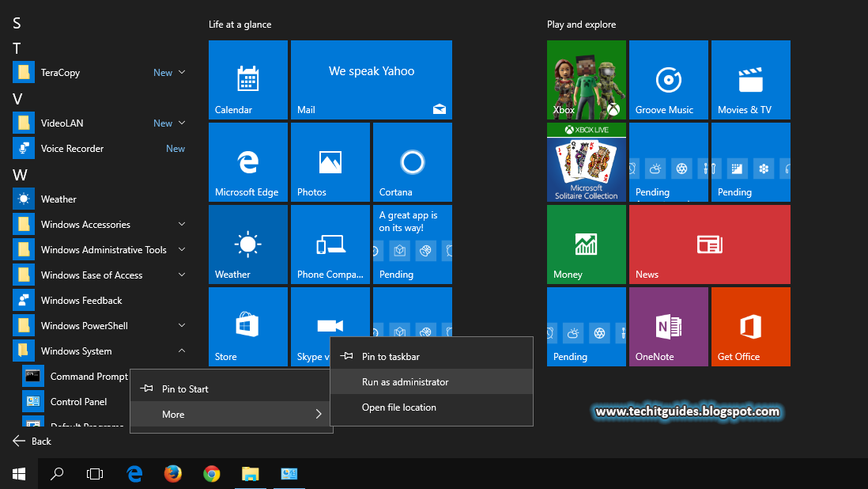This screenshot has width=868, height=489.
Task: Open the Get Office tile
Action: (750, 327)
